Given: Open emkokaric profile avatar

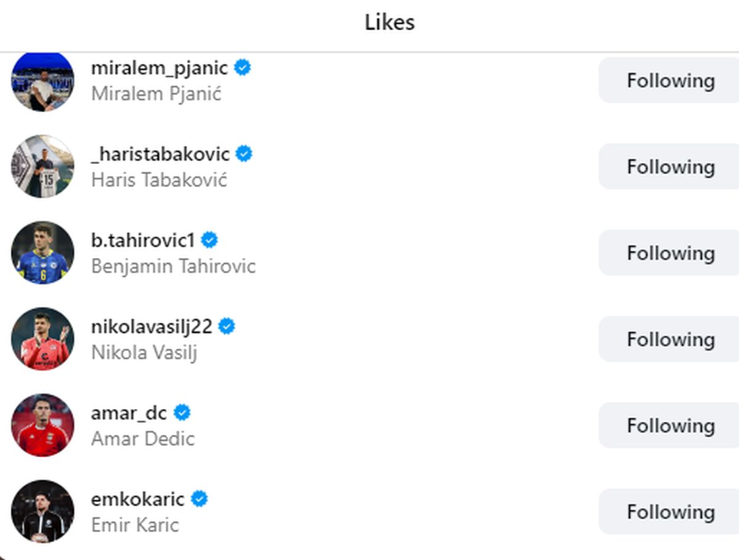Looking at the screenshot, I should pos(42,511).
